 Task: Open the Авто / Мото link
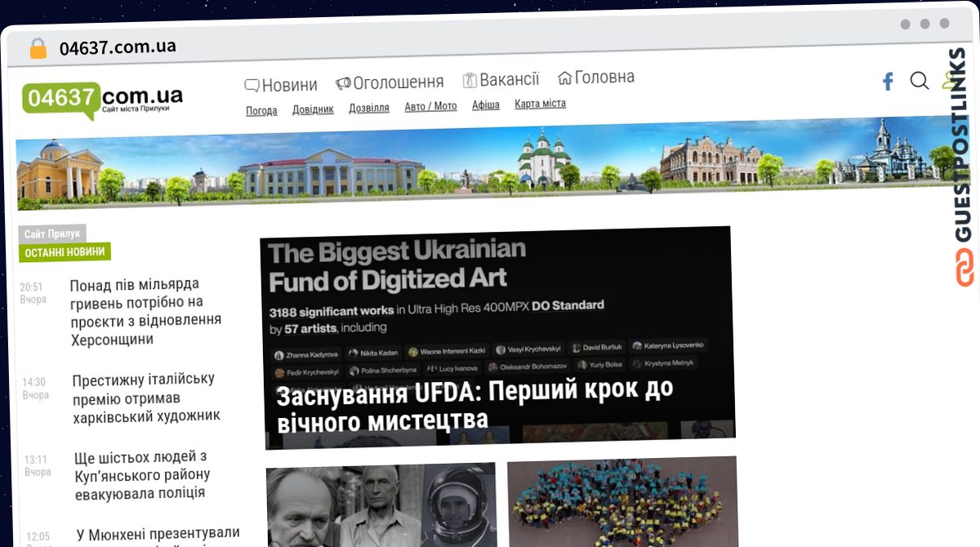[x=430, y=106]
